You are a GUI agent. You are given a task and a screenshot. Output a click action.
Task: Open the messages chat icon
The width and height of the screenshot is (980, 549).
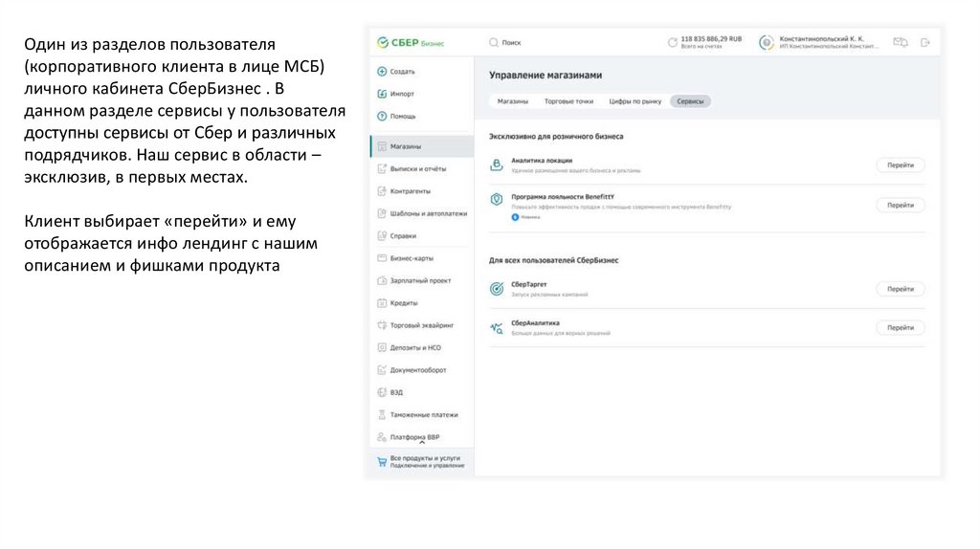click(x=900, y=42)
